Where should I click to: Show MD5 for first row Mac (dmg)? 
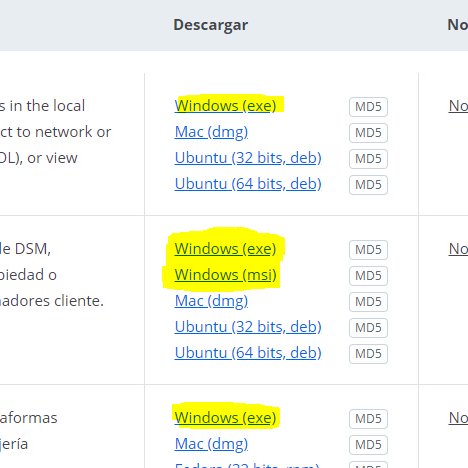tap(368, 133)
